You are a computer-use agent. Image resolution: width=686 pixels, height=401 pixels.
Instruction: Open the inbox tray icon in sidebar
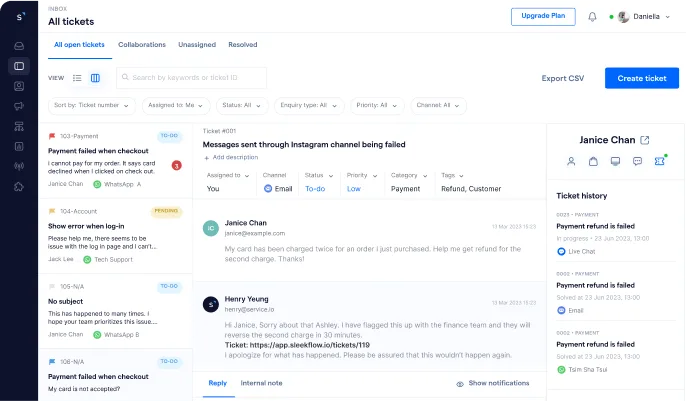click(19, 46)
